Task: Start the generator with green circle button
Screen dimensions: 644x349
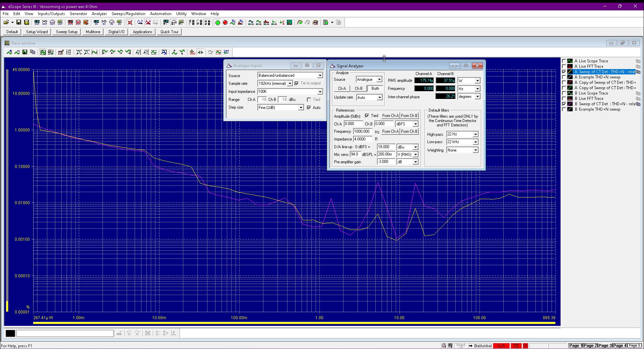Action: pos(217,22)
